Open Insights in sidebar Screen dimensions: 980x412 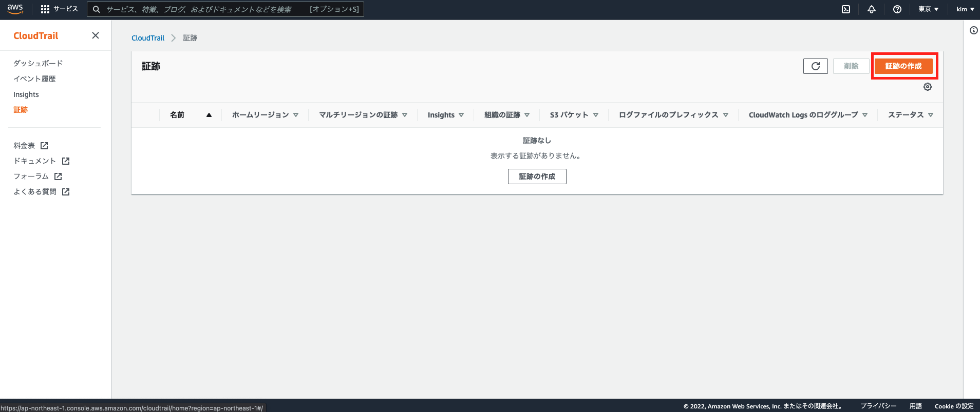[26, 94]
